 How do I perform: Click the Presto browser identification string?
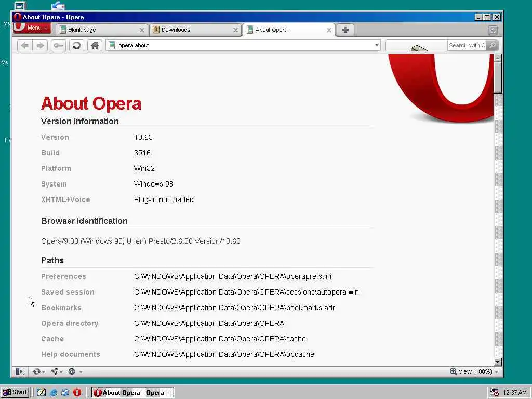140,241
